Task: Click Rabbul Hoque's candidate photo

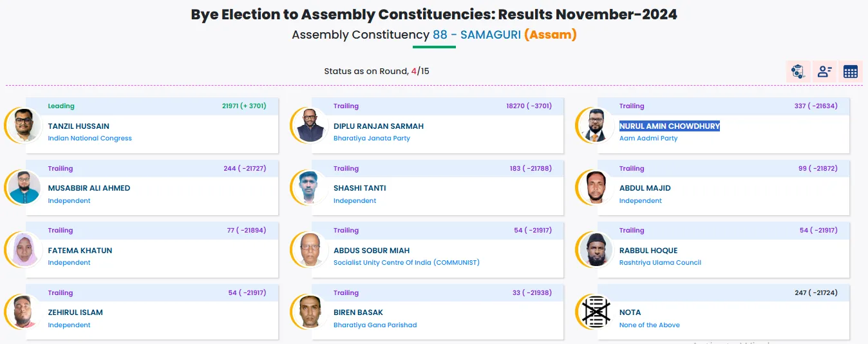Action: click(596, 250)
